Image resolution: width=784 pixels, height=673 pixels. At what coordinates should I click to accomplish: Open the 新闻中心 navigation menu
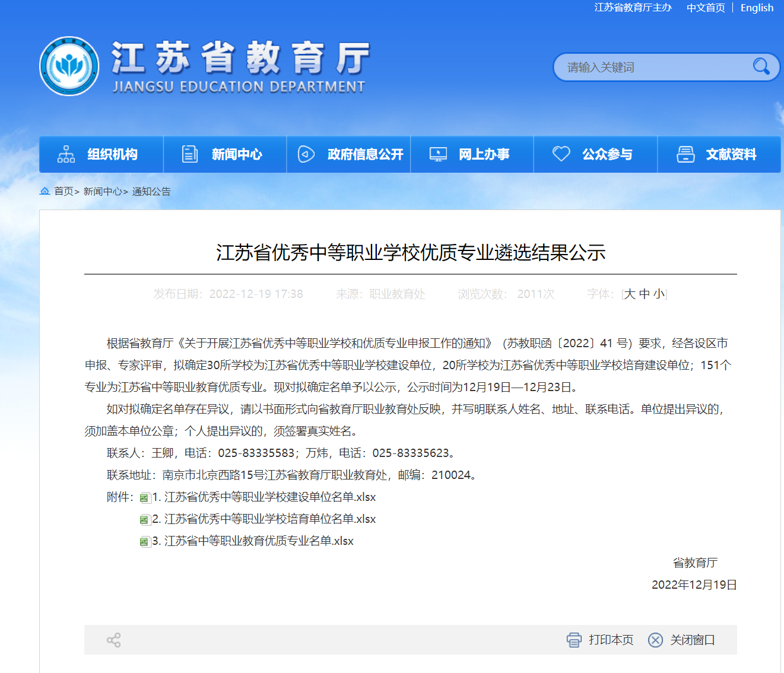point(225,154)
